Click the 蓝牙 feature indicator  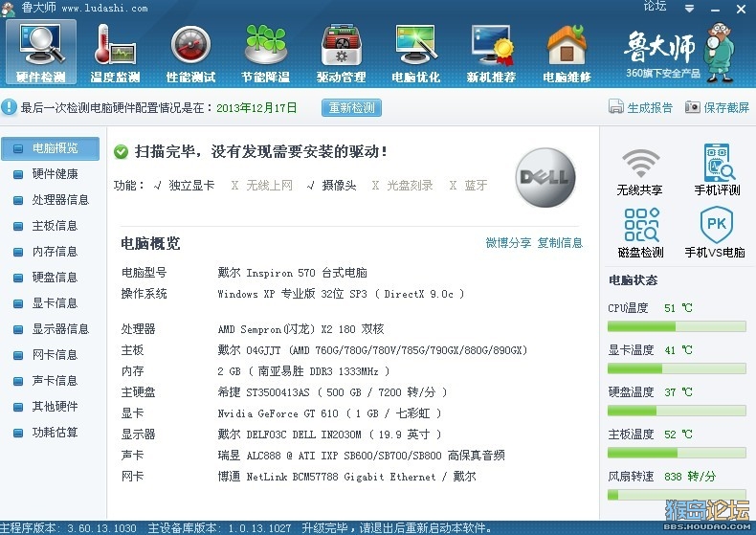pyautogui.click(x=468, y=186)
